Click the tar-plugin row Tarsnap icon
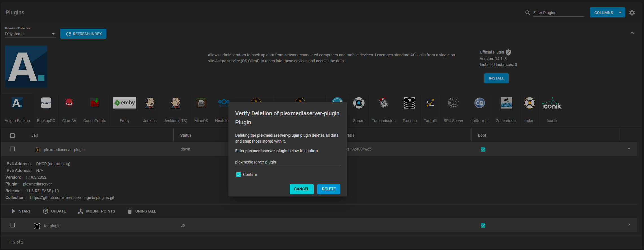The image size is (644, 250). click(37, 226)
